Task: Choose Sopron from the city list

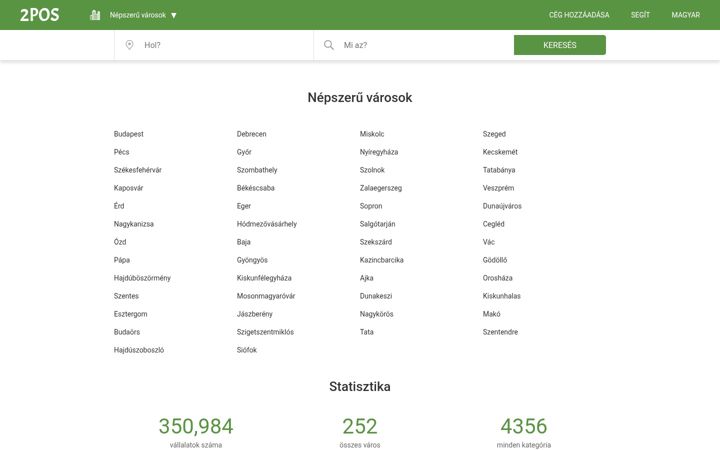Action: point(371,206)
